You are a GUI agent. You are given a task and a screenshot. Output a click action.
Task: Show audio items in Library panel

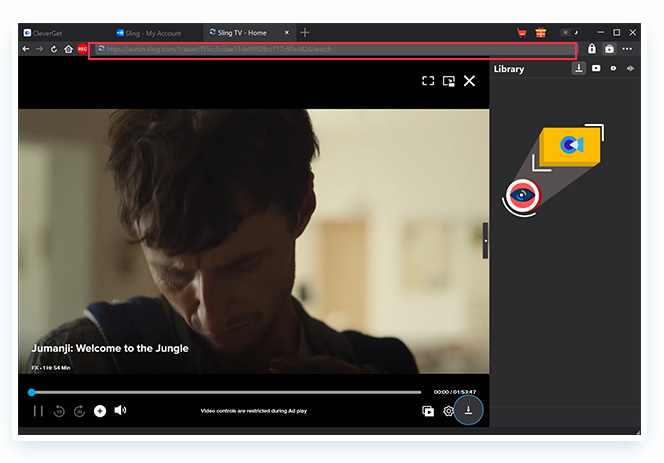631,68
